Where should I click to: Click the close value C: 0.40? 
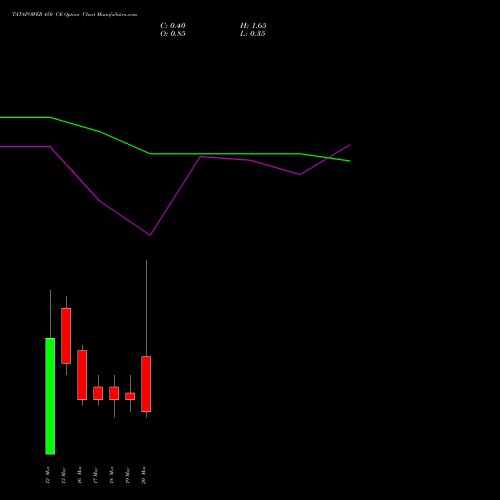coord(173,26)
